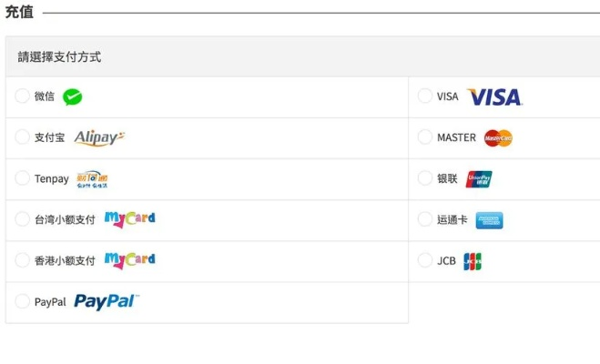Click the MyCard logo beside 香港小额支付
Screen dimensions: 600x364
pos(129,260)
